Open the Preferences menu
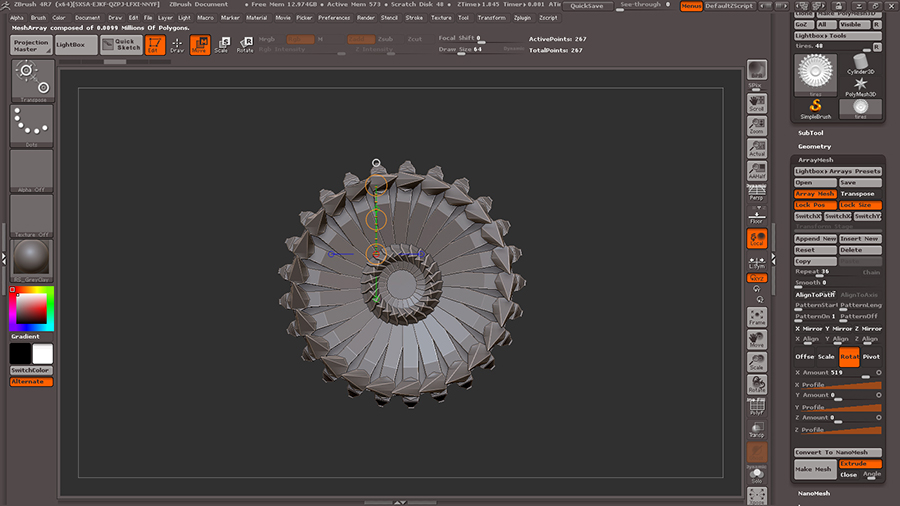Screen dimensions: 900x506 [334, 17]
